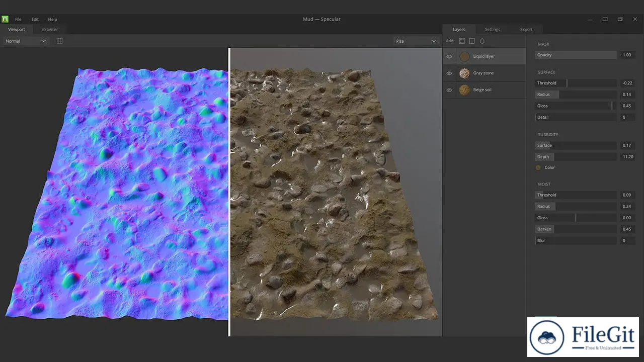Open the Settings tab
The height and width of the screenshot is (362, 644).
tap(493, 29)
